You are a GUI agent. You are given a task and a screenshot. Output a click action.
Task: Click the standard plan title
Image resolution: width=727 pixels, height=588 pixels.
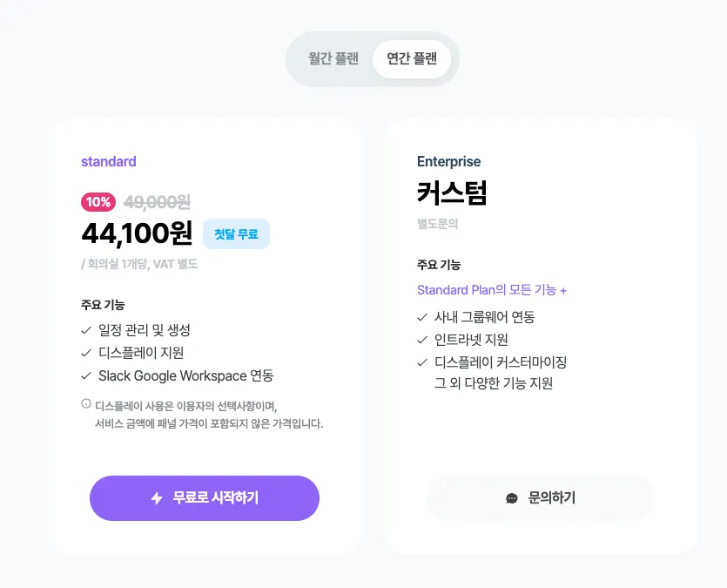pos(109,161)
